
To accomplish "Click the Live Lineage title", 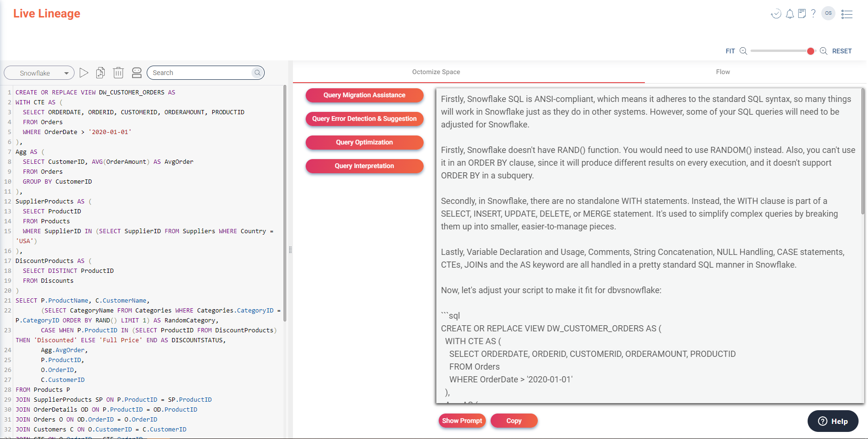I will (x=47, y=14).
